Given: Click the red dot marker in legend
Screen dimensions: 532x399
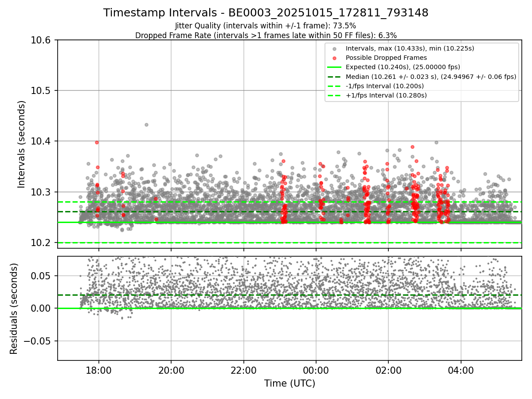Looking at the screenshot, I should click(334, 58).
